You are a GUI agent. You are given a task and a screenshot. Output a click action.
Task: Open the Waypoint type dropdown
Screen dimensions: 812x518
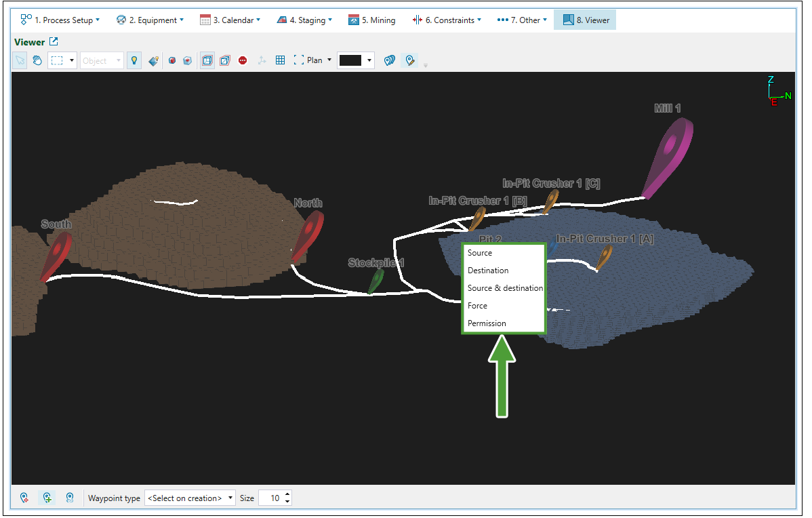pyautogui.click(x=190, y=498)
